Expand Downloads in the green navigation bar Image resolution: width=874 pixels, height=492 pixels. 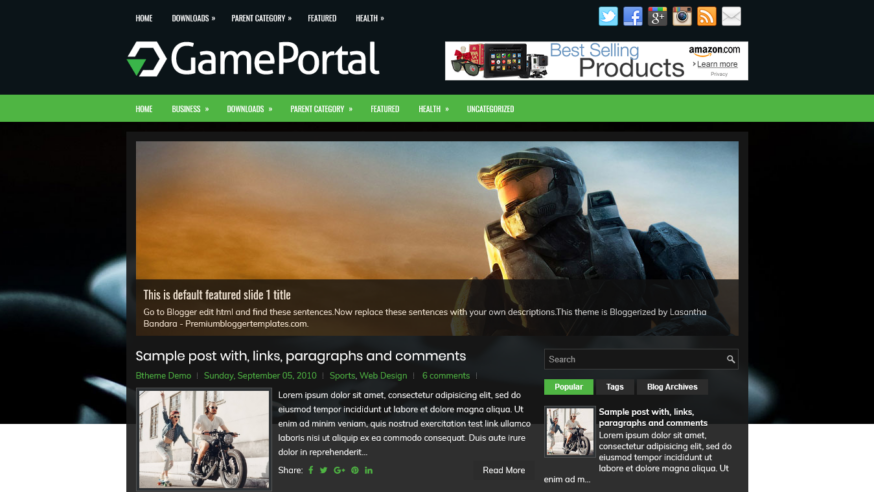tap(249, 109)
